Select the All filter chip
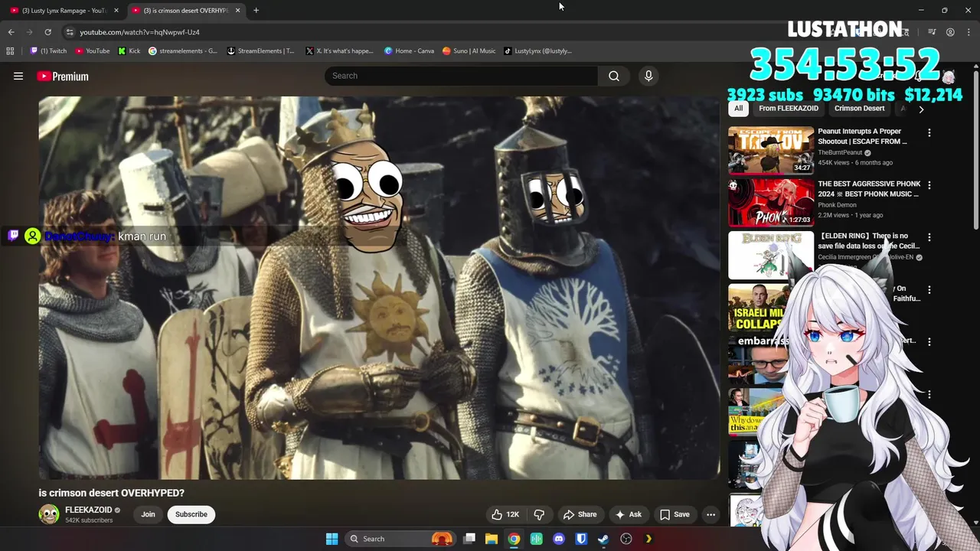 738,109
